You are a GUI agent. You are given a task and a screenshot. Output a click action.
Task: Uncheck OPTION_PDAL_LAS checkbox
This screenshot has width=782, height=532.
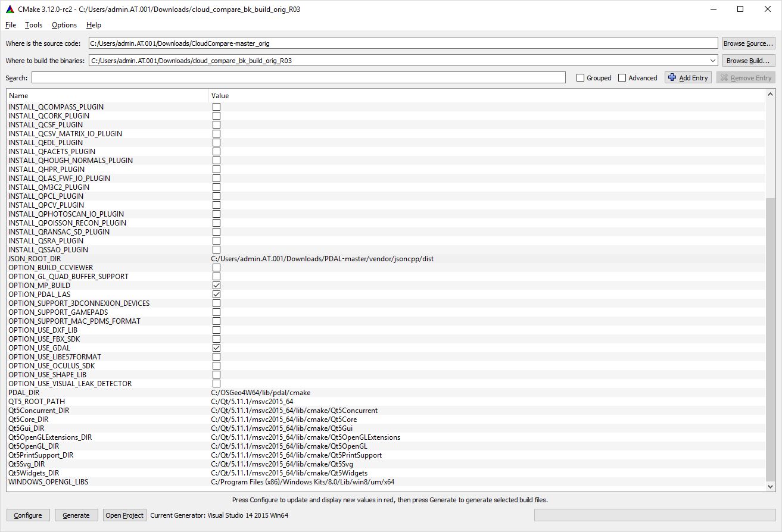click(216, 295)
